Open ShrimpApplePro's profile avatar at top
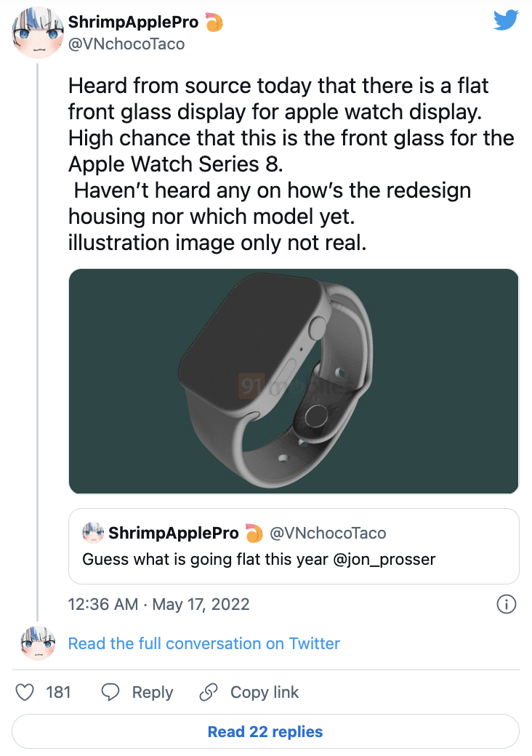The height and width of the screenshot is (756, 532). tap(36, 33)
